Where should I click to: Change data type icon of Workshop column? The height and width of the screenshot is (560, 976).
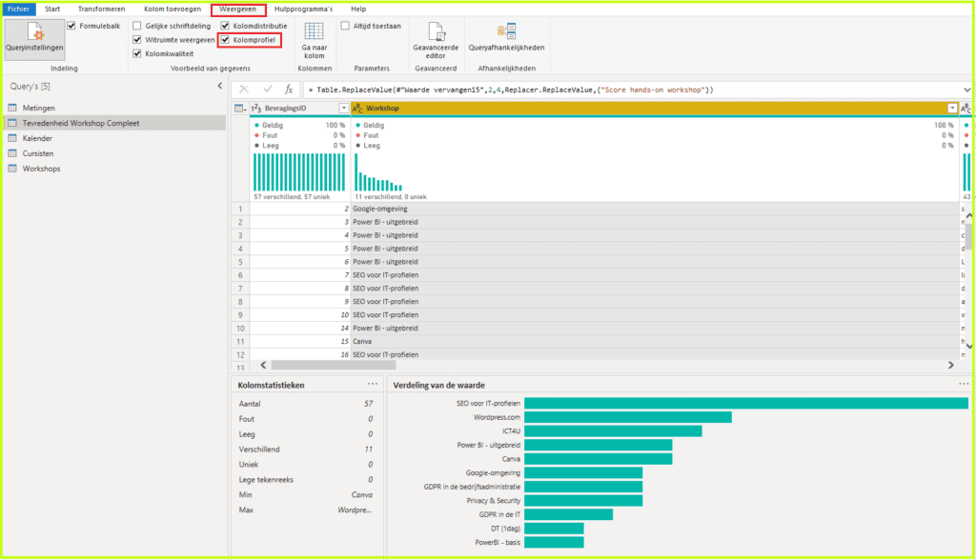358,109
